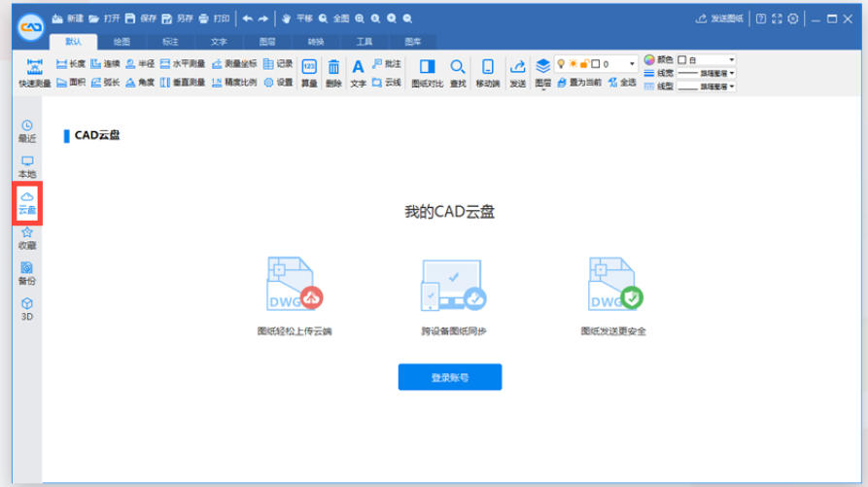Expand the 线型 line type dropdown
The image size is (868, 487).
(732, 87)
